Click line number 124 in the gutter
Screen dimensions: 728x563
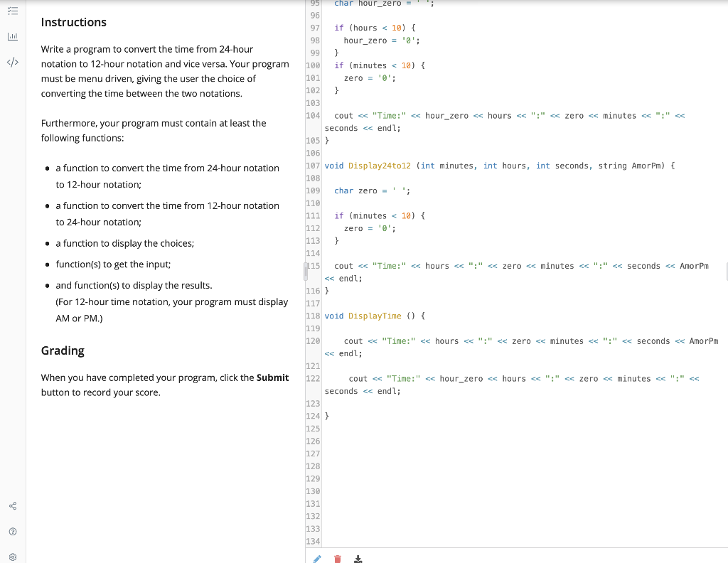tap(313, 416)
